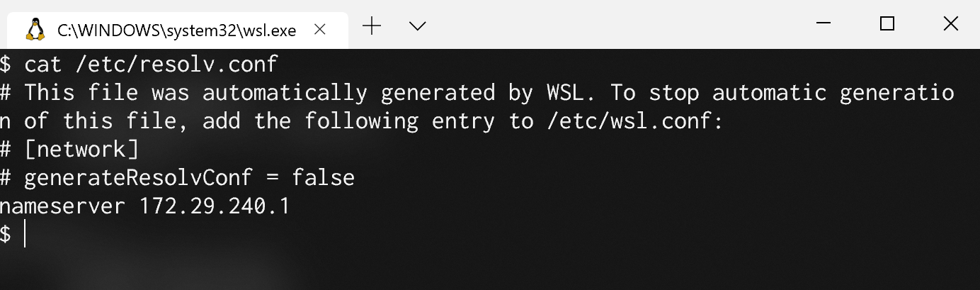Close the terminal window

[950, 24]
